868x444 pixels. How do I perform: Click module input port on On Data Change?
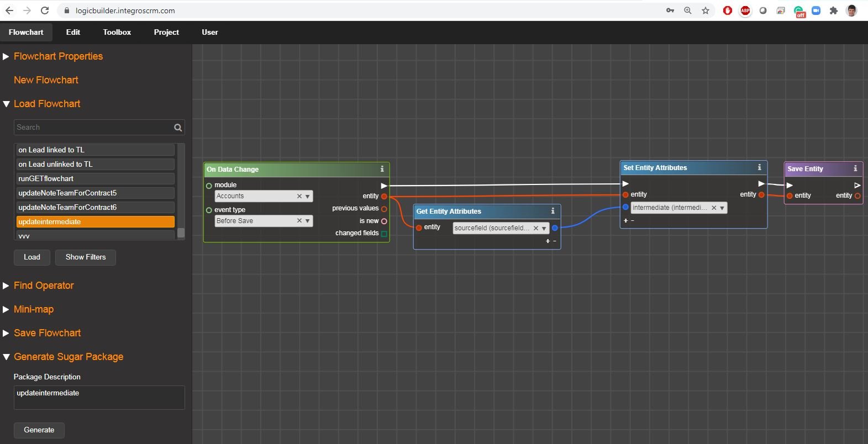pos(209,186)
